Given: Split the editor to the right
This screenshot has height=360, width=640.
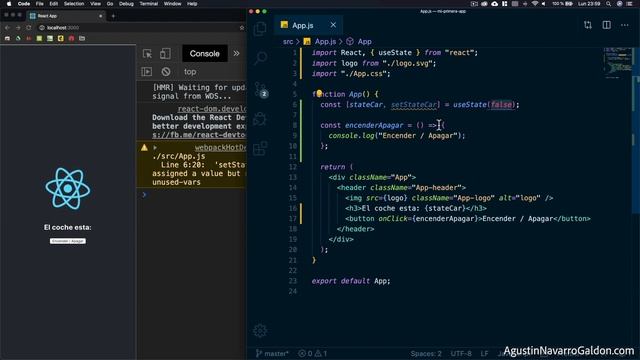Looking at the screenshot, I should pos(607,25).
